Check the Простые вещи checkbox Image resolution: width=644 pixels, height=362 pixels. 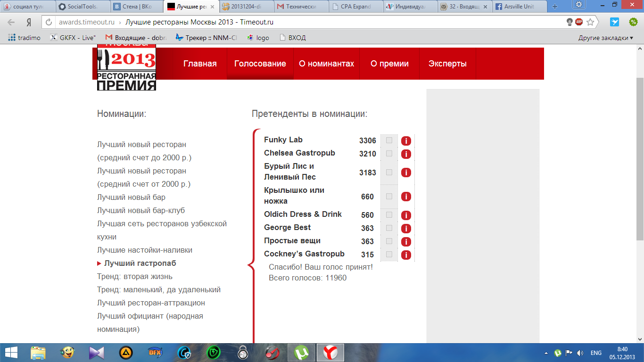[389, 241]
